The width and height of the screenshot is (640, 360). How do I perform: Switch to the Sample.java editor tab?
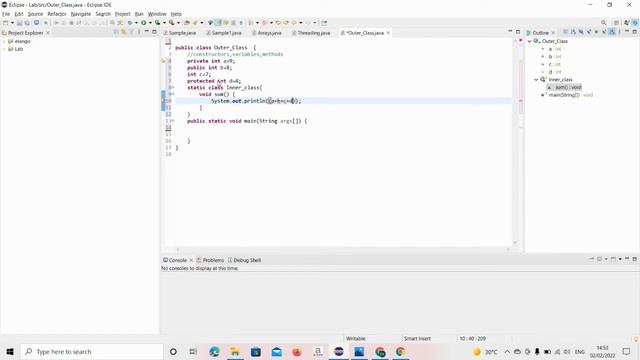coord(180,33)
